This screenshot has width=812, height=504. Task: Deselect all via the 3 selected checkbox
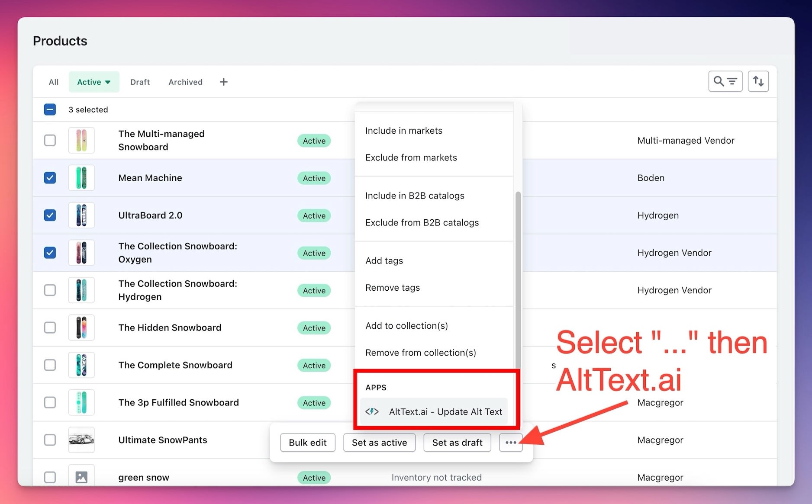pos(50,109)
